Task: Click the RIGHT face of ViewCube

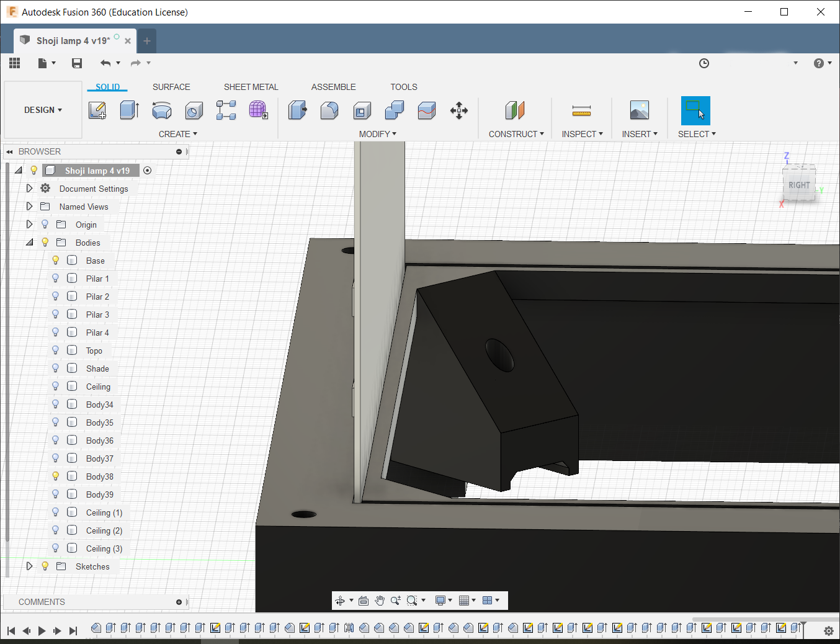Action: tap(799, 185)
